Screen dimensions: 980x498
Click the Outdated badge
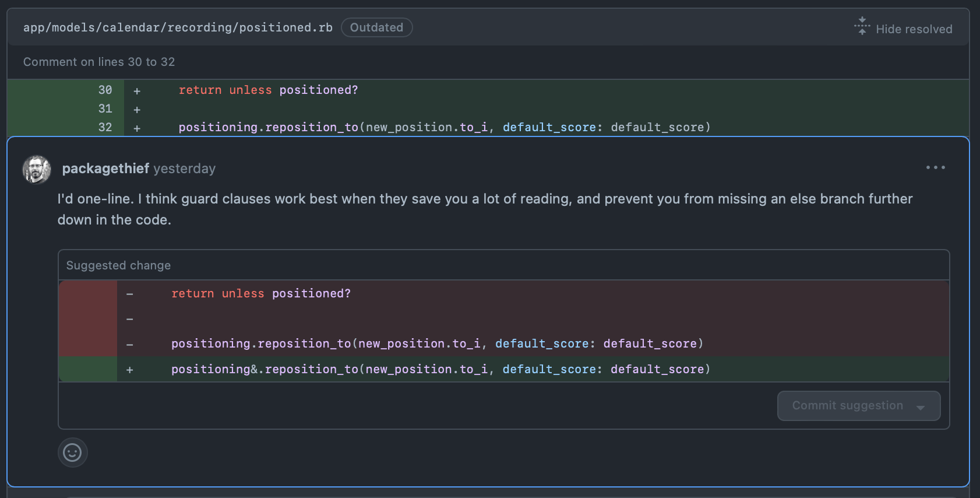(376, 27)
